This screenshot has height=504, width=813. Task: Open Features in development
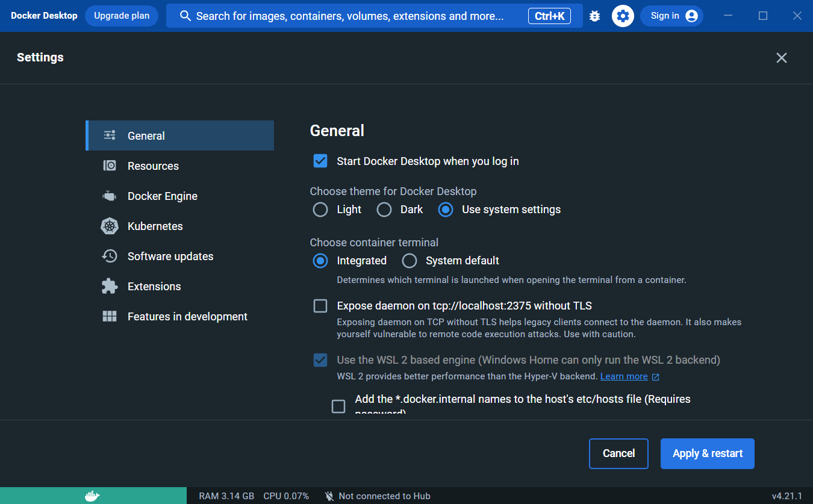(187, 316)
